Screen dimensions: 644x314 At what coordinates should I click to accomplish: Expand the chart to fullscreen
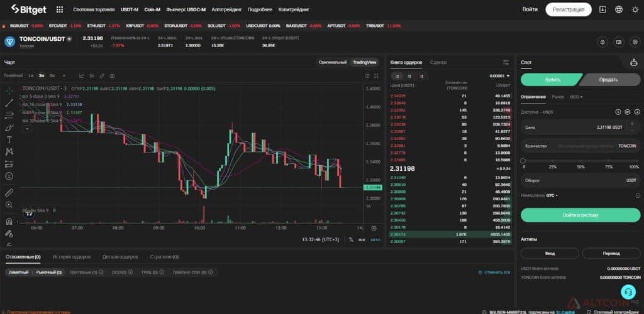point(376,76)
